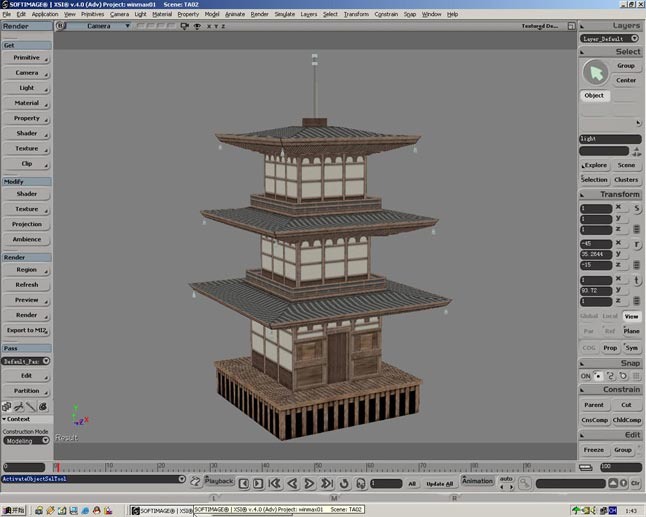The image size is (646, 517).
Task: Click the Windows Start button
Action: pos(14,511)
